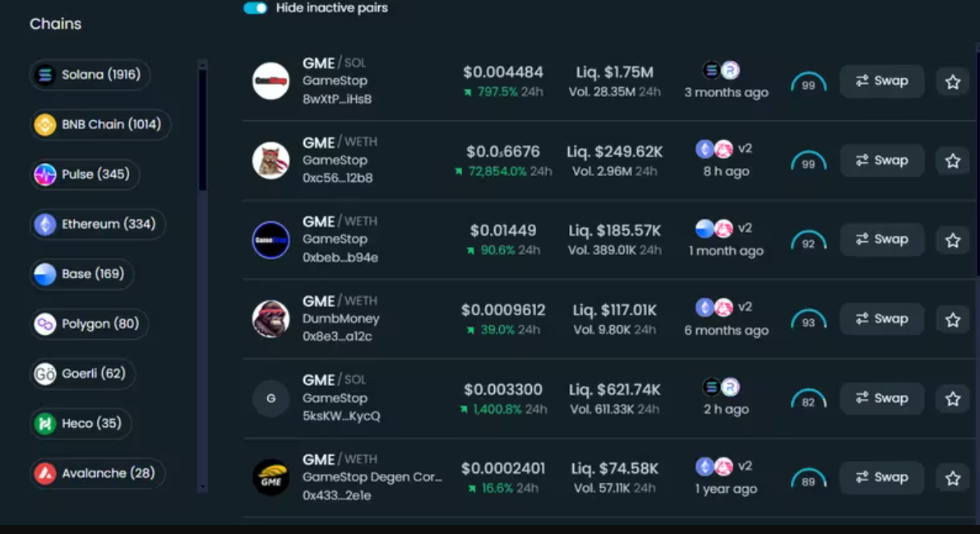Star the GME/SOL $0.004484 pair

[x=953, y=81]
